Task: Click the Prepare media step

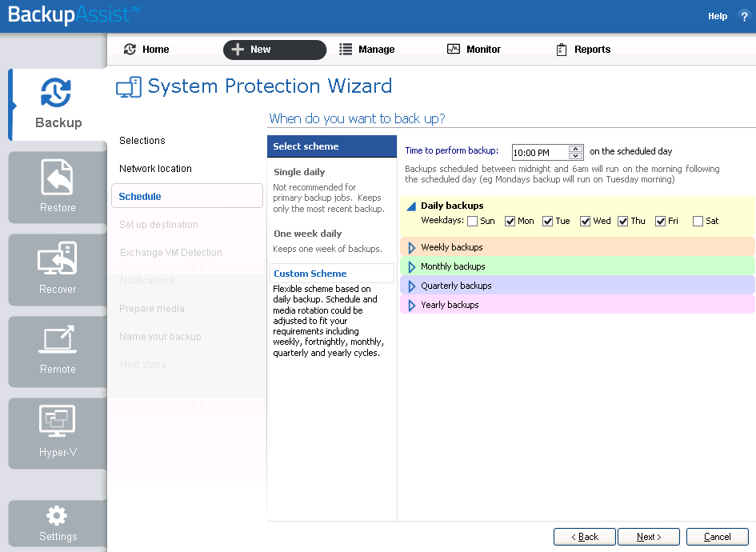Action: (x=152, y=308)
